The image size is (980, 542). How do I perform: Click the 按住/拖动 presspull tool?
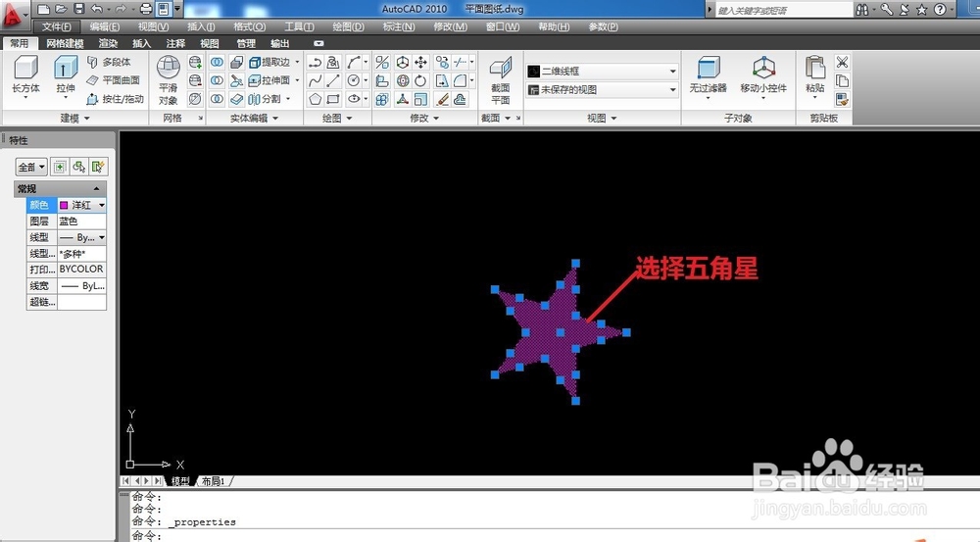[x=115, y=99]
